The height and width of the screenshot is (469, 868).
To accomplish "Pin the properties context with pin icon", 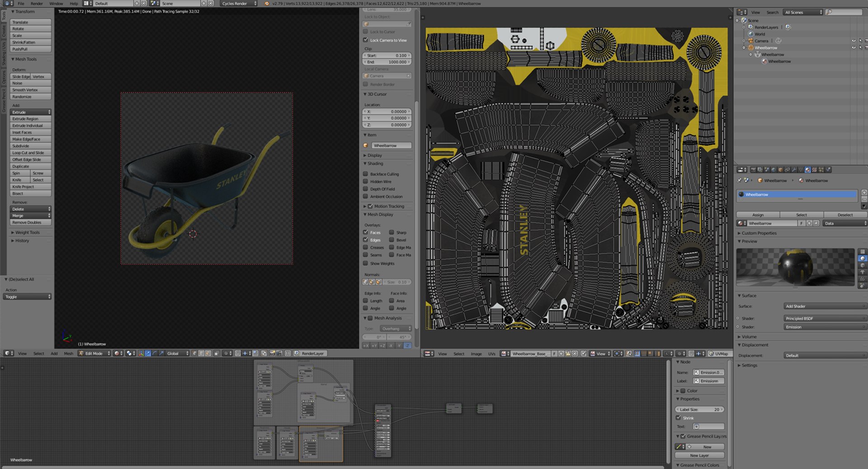I will click(740, 180).
